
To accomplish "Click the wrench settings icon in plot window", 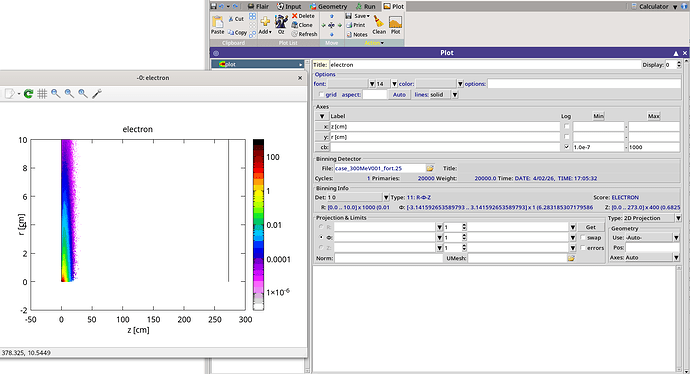I will (97, 93).
